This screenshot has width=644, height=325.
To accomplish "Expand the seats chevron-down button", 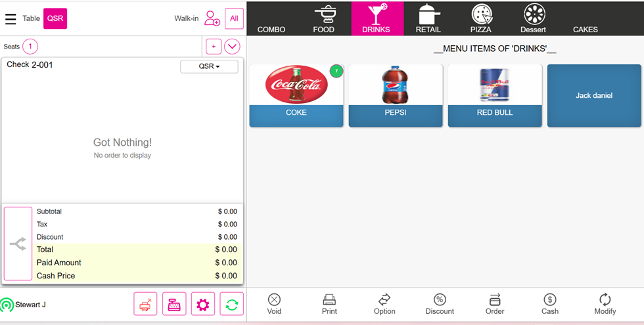I will [x=232, y=47].
